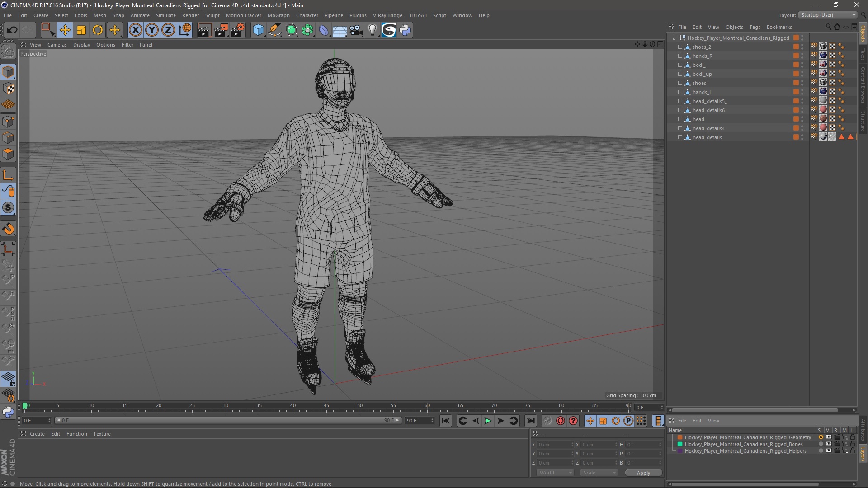868x488 pixels.
Task: Select the head_details6 object
Action: (708, 110)
